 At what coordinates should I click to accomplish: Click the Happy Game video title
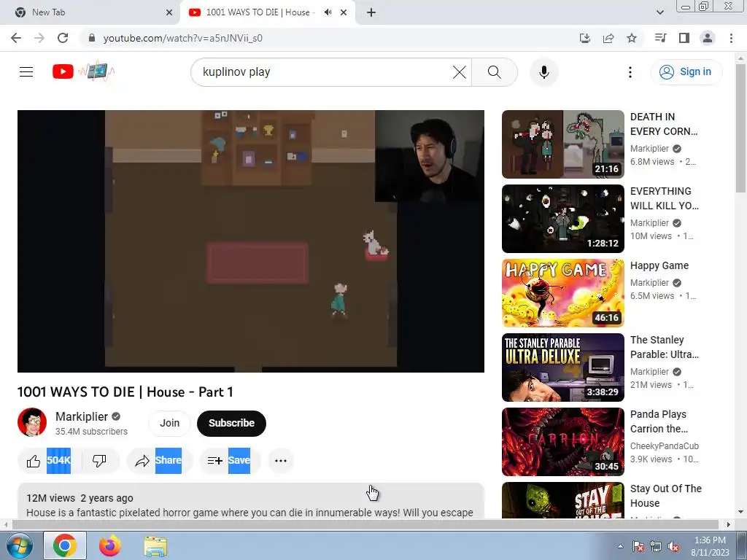tap(659, 265)
